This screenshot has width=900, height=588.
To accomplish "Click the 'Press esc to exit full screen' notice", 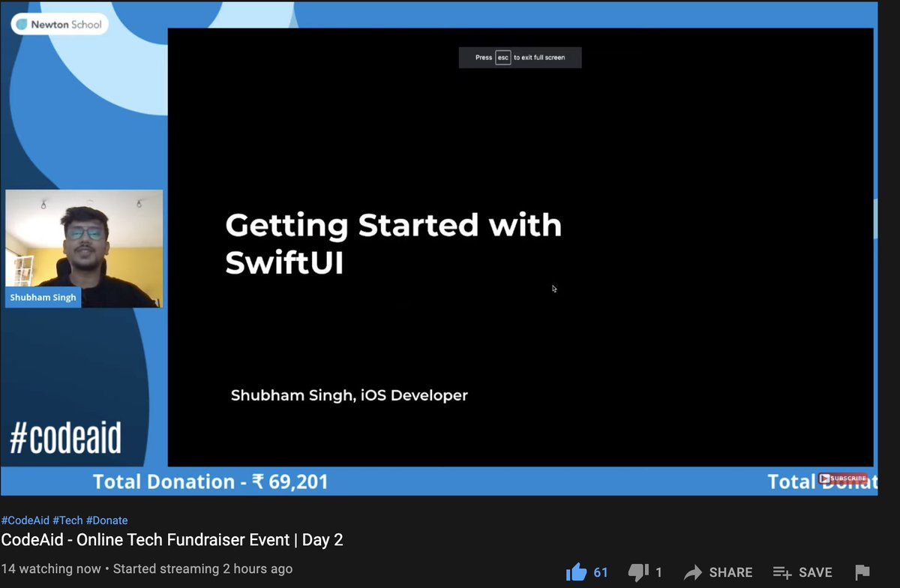I will pos(520,58).
